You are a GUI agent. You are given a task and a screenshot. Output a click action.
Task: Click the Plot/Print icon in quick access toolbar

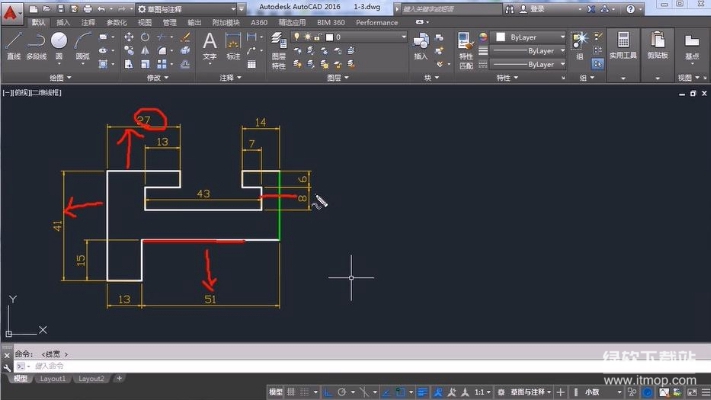[x=88, y=9]
